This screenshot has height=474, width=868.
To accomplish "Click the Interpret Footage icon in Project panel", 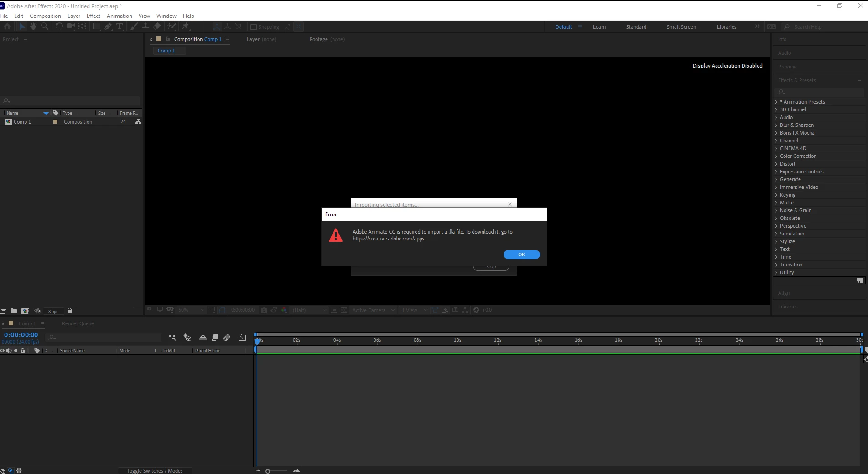I will 3,311.
